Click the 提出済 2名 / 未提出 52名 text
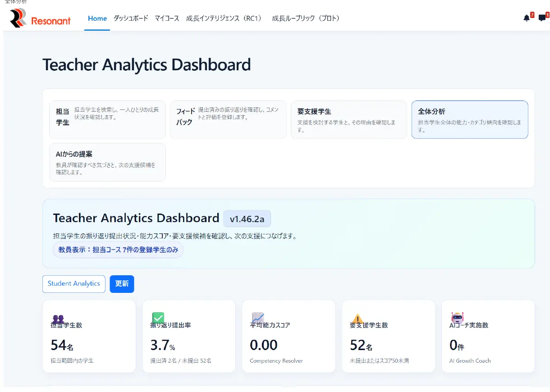Screen dimensions: 550x392 [x=181, y=361]
